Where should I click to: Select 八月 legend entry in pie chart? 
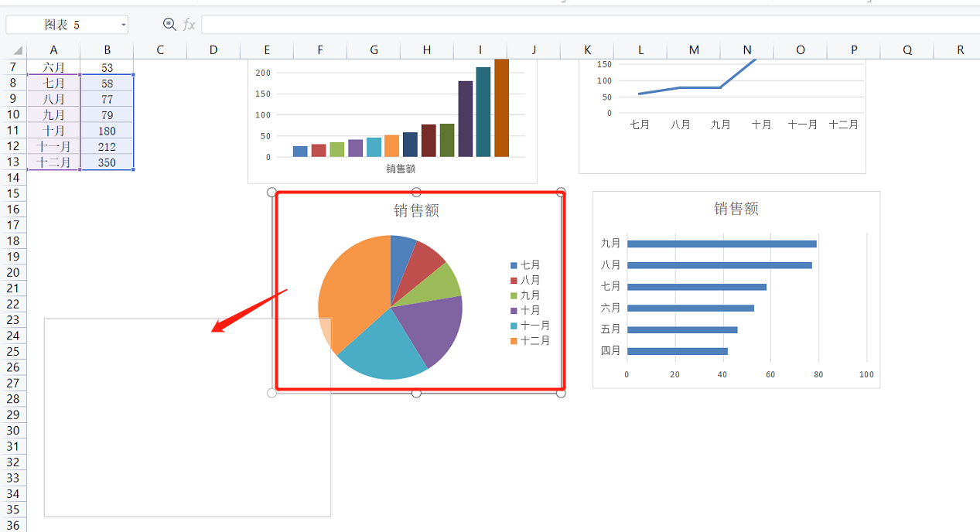point(525,280)
